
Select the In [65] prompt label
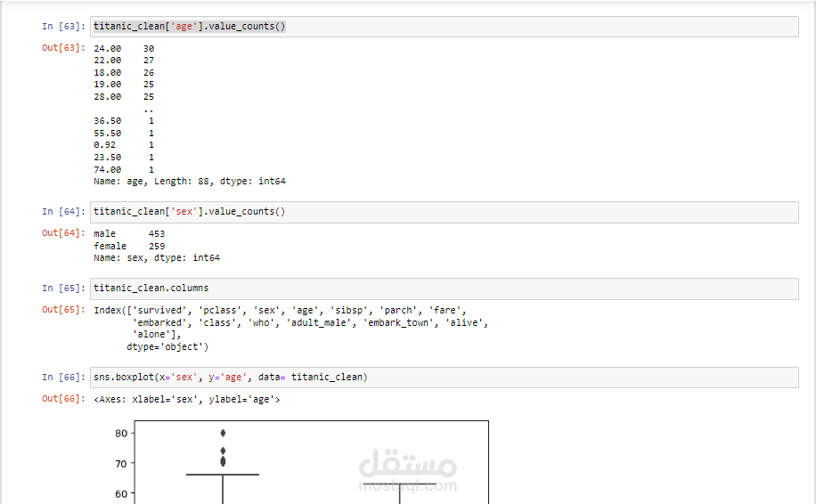[x=63, y=289]
